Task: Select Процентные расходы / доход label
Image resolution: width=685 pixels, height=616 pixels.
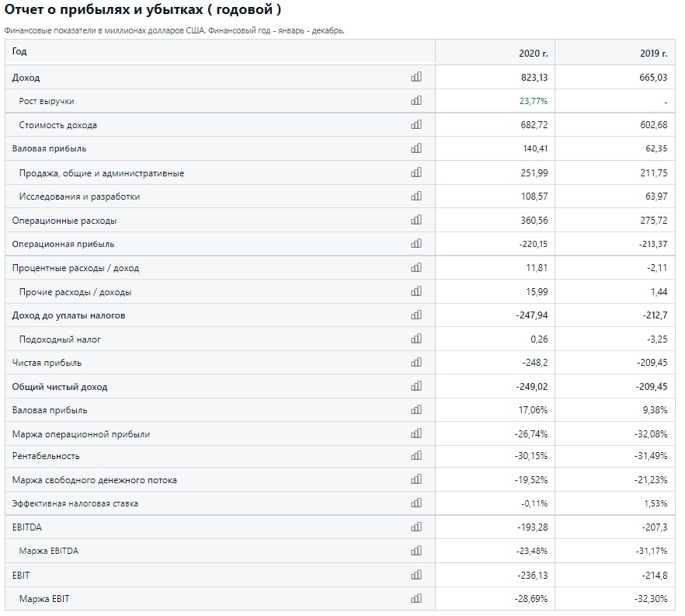Action: pyautogui.click(x=75, y=268)
